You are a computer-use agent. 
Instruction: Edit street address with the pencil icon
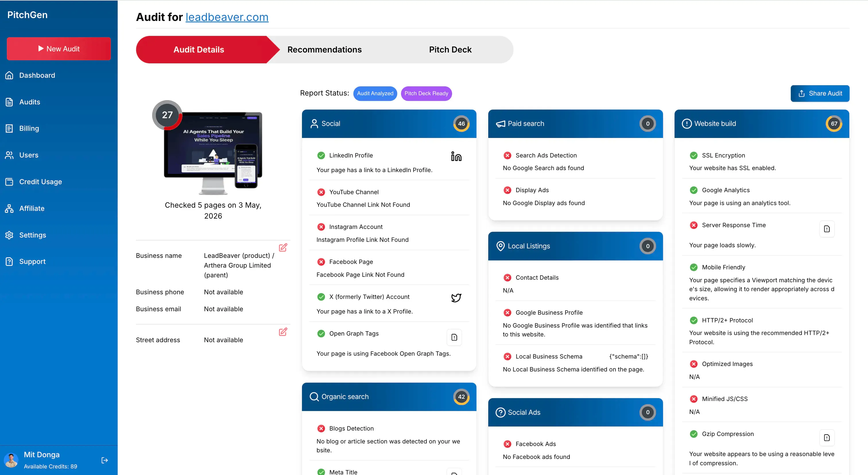[283, 332]
